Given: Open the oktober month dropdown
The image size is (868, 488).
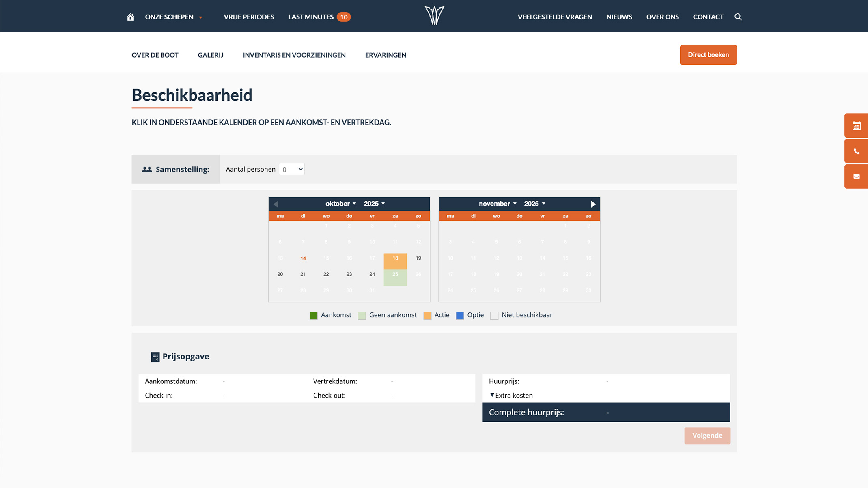Looking at the screenshot, I should coord(340,204).
